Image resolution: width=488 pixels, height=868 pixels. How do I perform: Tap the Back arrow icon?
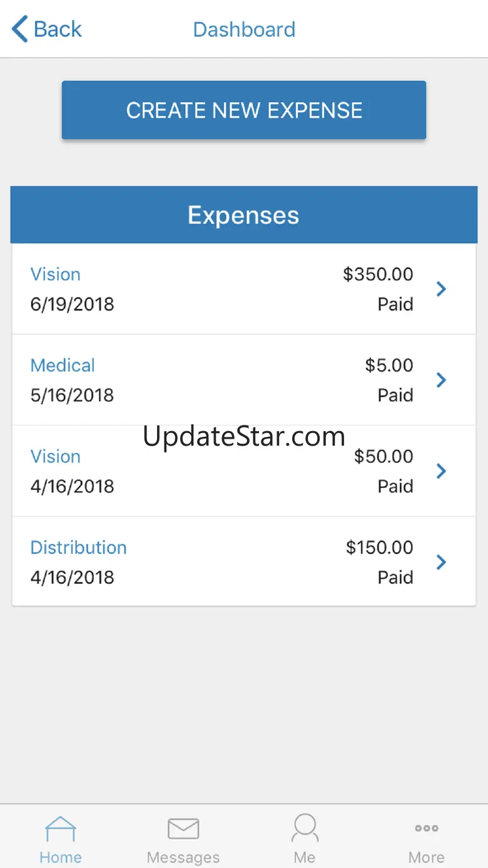20,29
